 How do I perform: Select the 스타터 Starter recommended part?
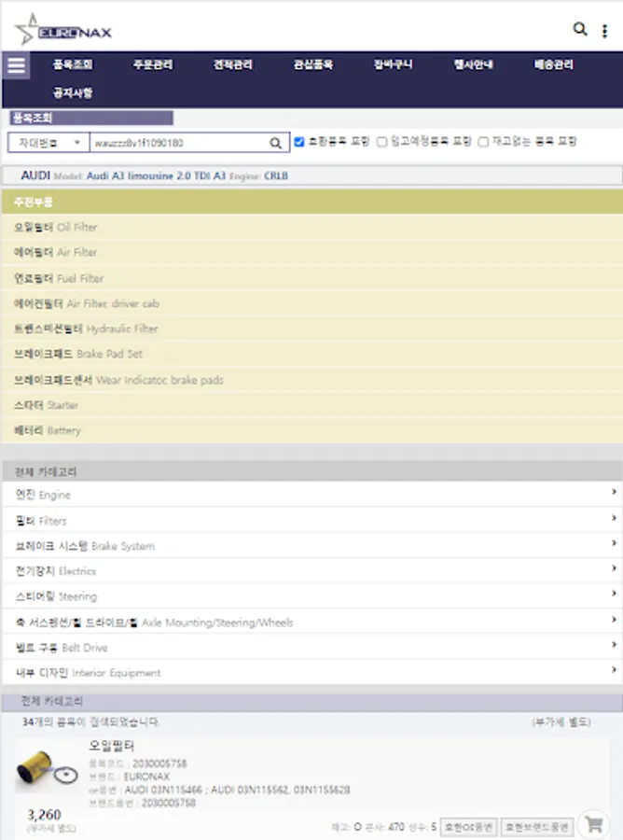point(311,405)
